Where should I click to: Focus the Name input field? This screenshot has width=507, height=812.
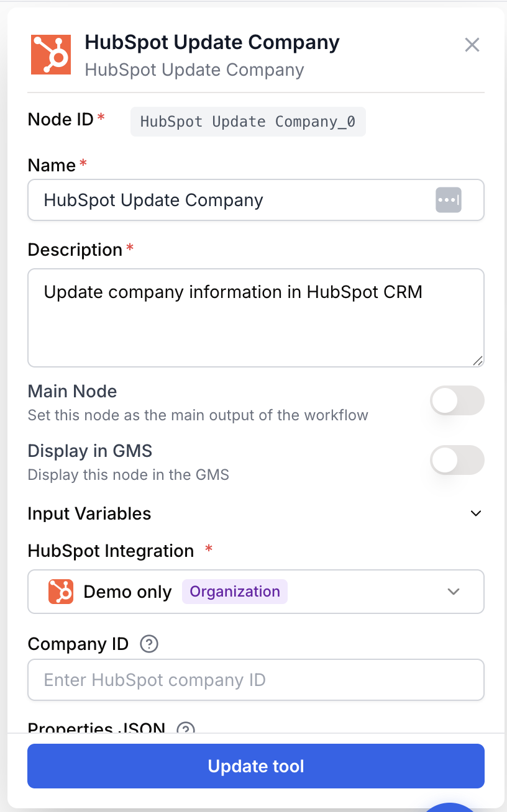pyautogui.click(x=256, y=200)
